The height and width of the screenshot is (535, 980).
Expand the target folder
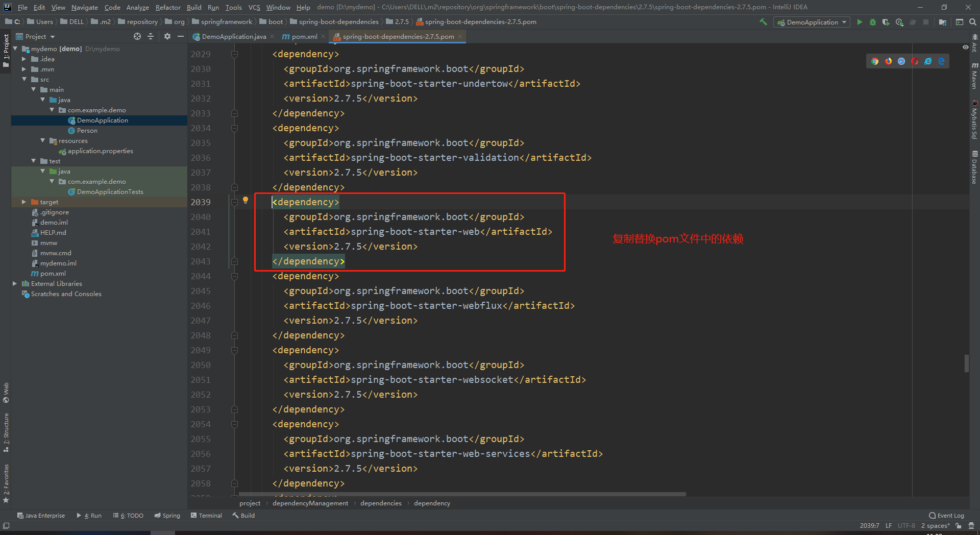pyautogui.click(x=23, y=202)
